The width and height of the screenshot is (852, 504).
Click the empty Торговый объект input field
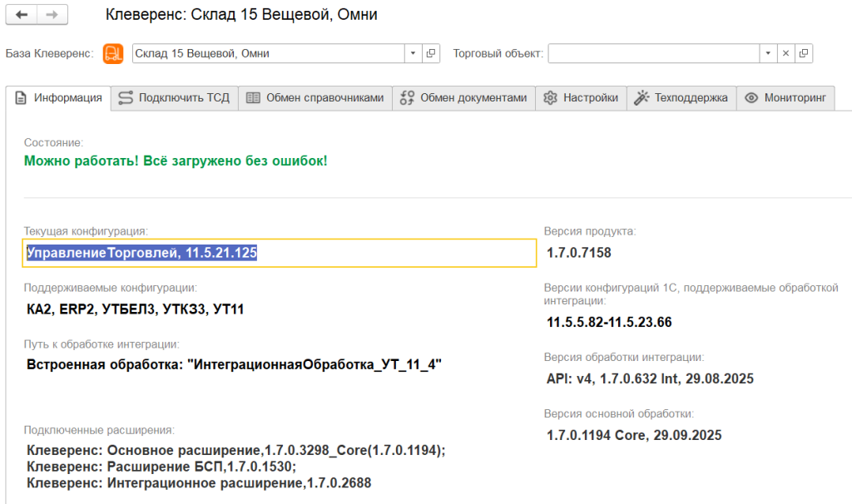[652, 53]
